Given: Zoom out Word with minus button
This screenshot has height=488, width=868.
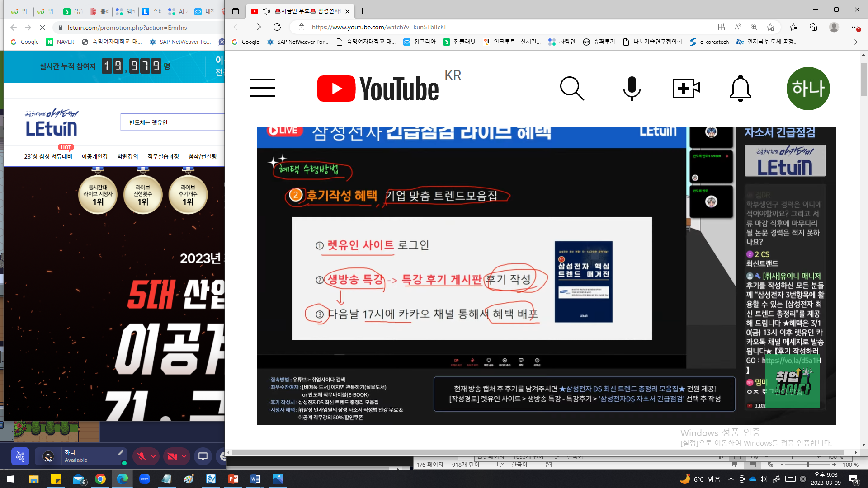Looking at the screenshot, I should coord(782,465).
